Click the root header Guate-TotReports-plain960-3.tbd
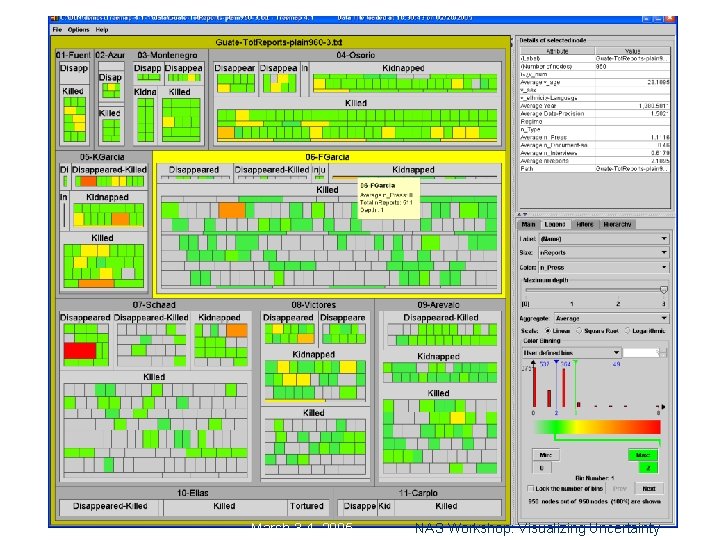 pos(279,42)
